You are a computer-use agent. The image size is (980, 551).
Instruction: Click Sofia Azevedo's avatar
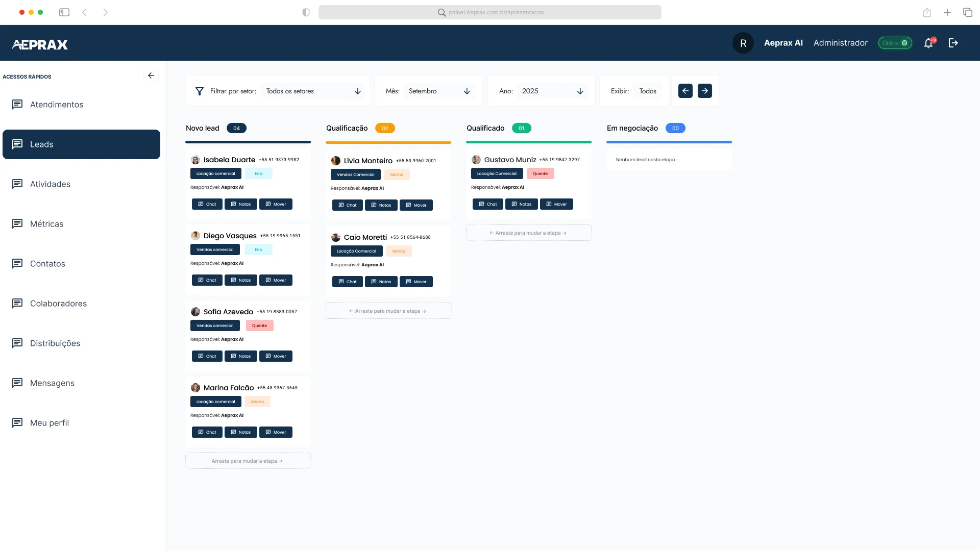pos(195,312)
